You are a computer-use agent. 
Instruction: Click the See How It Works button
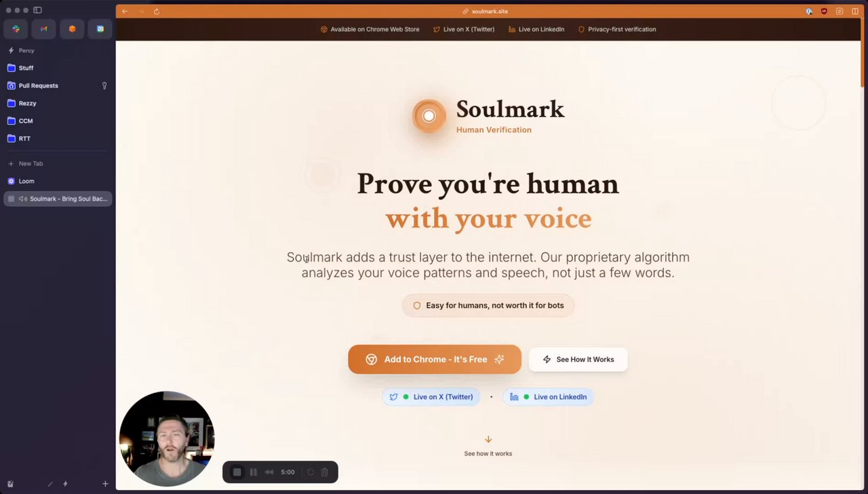578,359
